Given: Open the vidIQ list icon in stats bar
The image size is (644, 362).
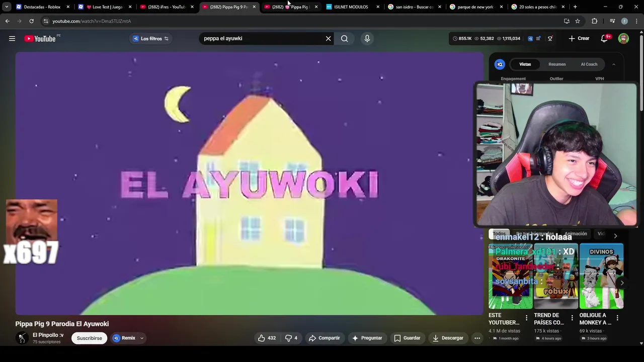Looking at the screenshot, I should click(538, 38).
